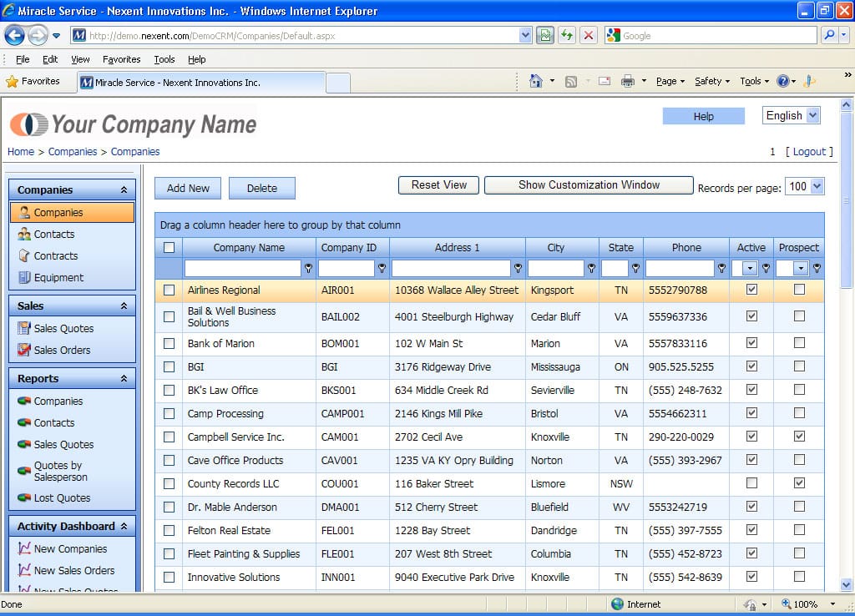Click the Logout link
Image resolution: width=855 pixels, height=616 pixels.
point(809,152)
